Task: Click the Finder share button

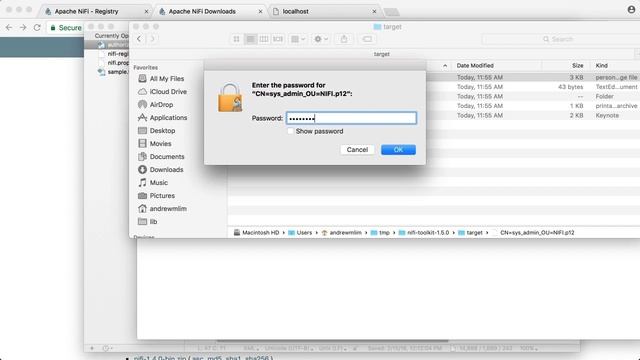Action: pos(344,39)
